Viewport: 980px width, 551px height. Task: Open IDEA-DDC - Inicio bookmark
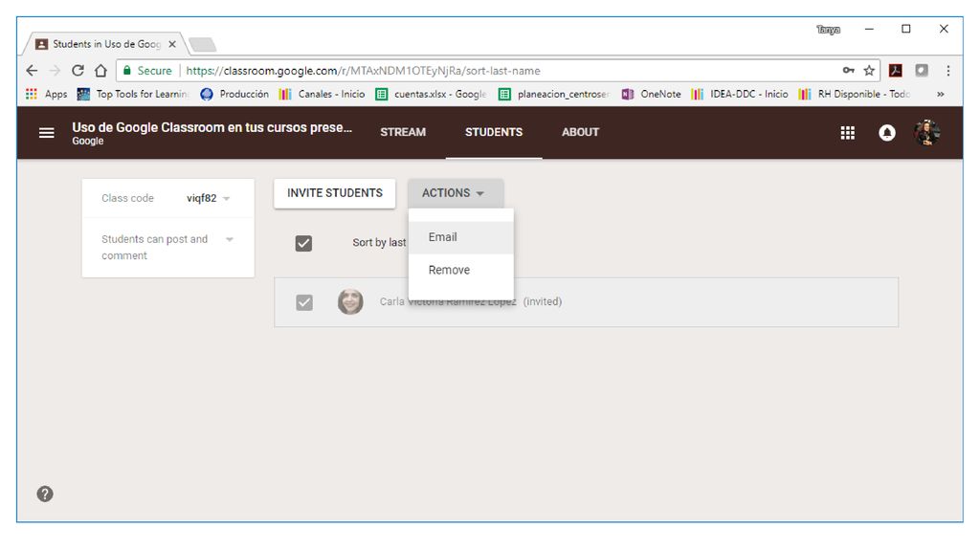[740, 94]
